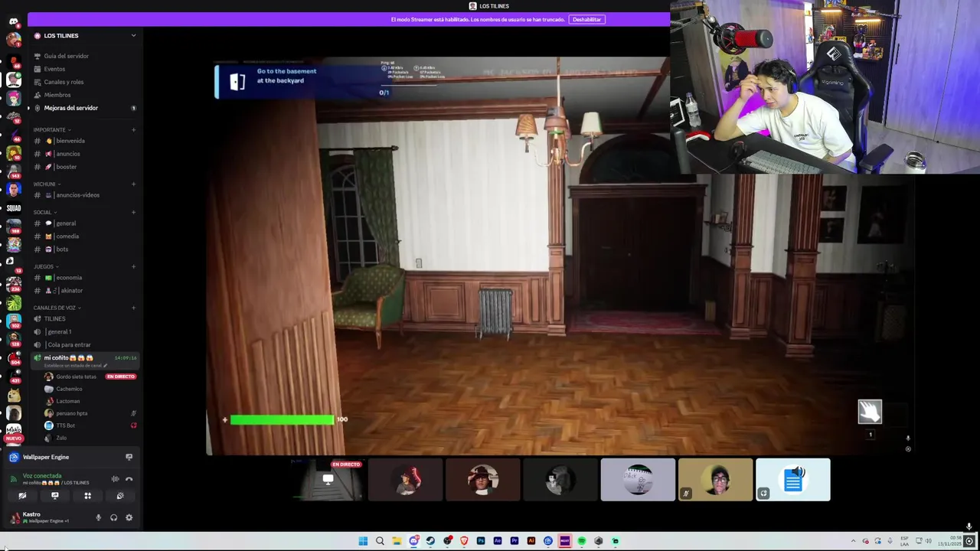Open After Effects from the taskbar
This screenshot has width=980, height=551.
498,541
